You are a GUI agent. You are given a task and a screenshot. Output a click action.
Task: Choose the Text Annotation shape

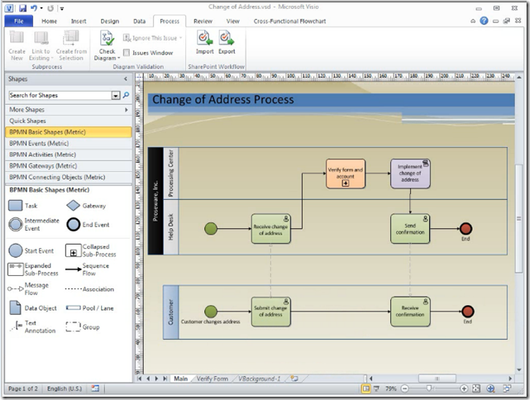click(x=16, y=326)
